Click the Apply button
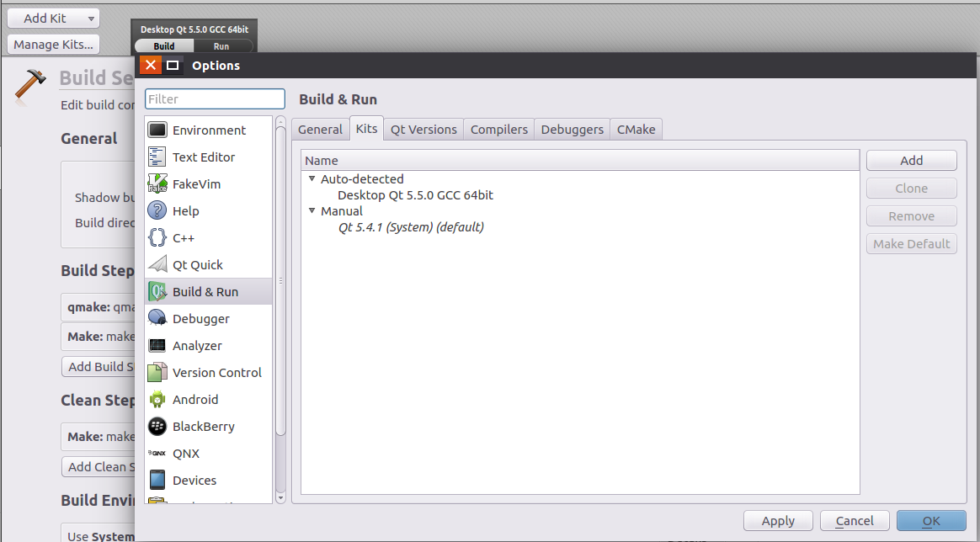Image resolution: width=980 pixels, height=542 pixels. 778,521
